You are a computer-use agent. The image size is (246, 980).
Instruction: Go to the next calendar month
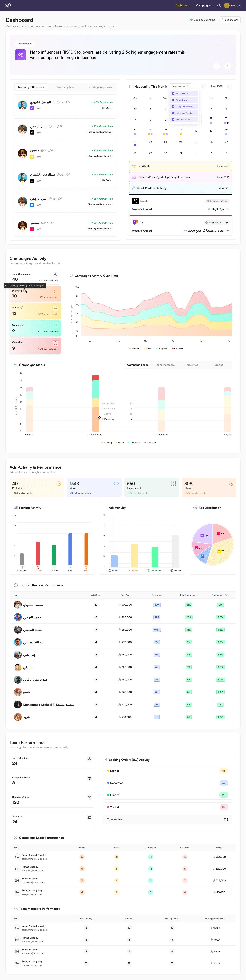[x=229, y=86]
